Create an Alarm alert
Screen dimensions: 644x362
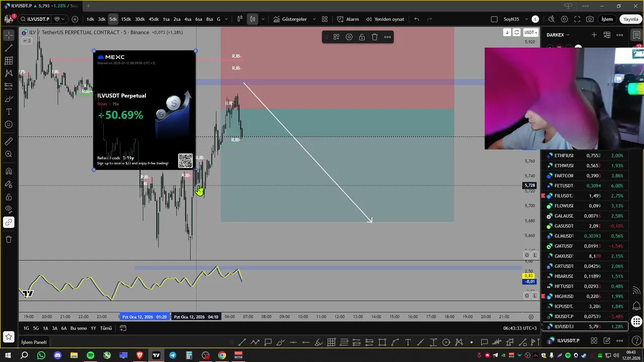tap(348, 19)
